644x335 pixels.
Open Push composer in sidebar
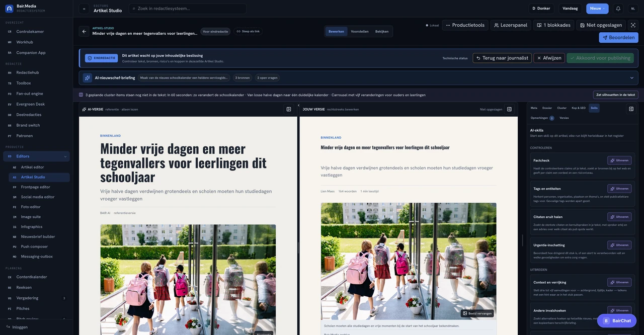(39, 246)
